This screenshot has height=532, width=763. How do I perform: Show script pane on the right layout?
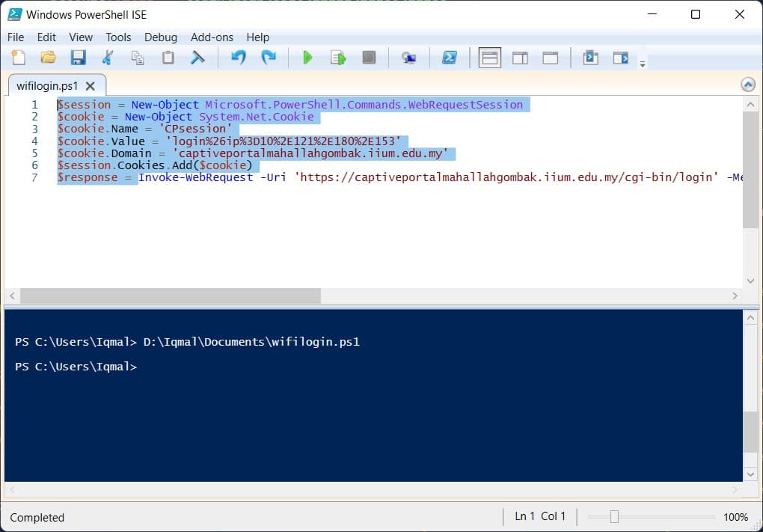(x=520, y=58)
